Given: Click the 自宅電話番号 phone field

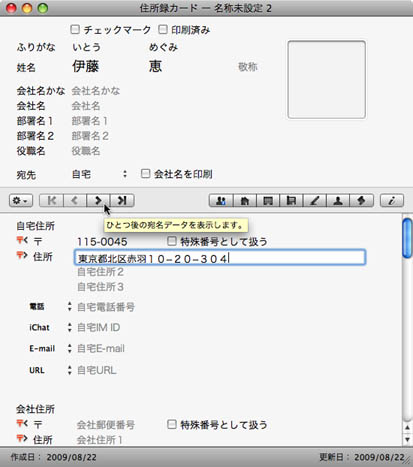Looking at the screenshot, I should [x=106, y=307].
